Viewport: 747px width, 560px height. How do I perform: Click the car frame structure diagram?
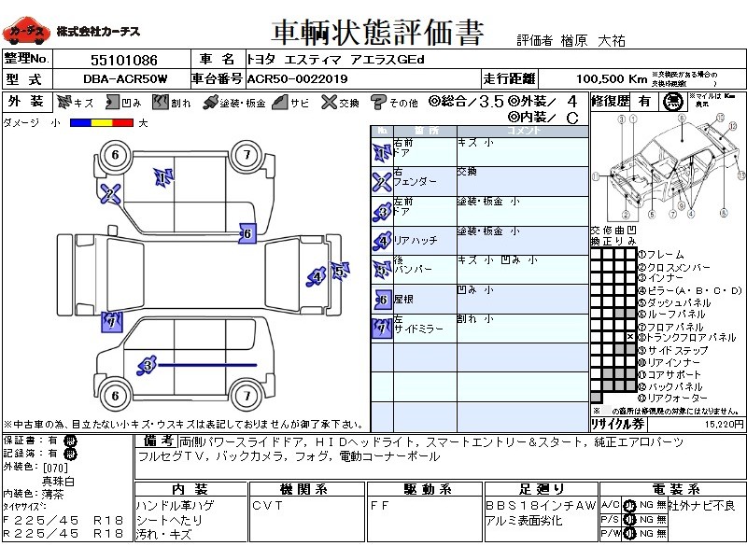click(x=667, y=166)
